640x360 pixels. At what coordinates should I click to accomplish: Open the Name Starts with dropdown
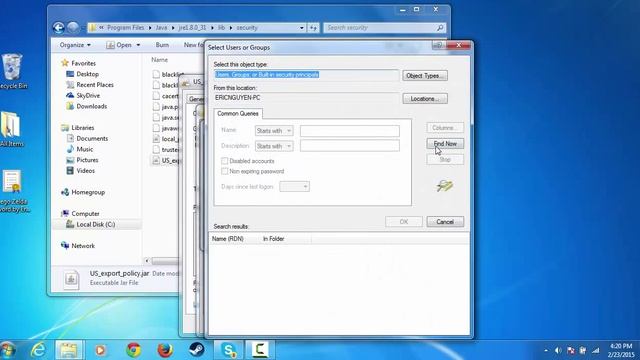(274, 131)
